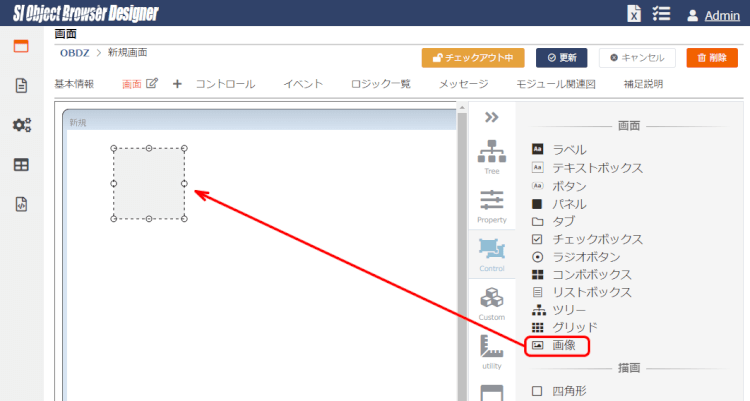The height and width of the screenshot is (401, 750).
Task: Switch to the イベント tab
Action: click(x=303, y=84)
